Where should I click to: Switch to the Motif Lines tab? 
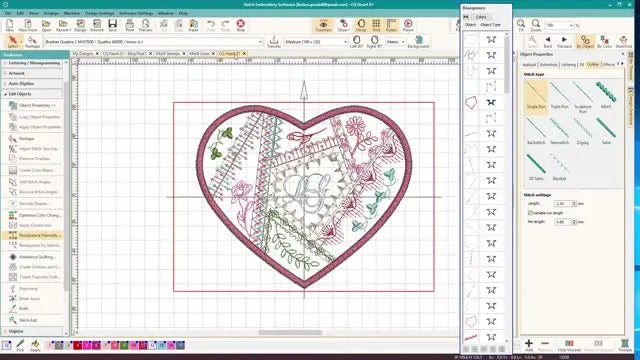[199, 53]
